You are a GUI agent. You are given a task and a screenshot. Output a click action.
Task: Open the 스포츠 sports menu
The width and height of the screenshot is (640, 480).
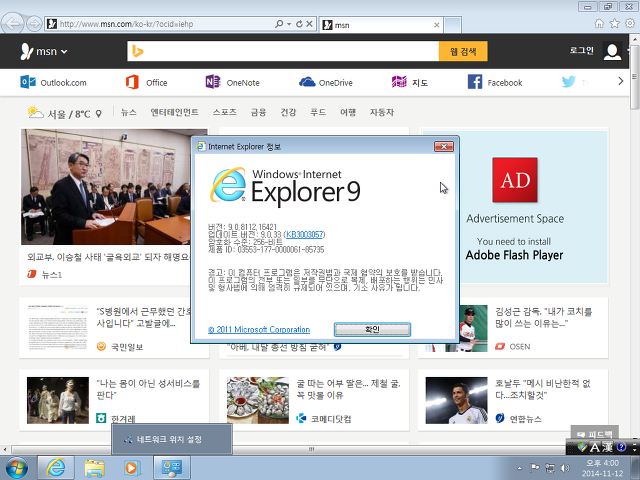[x=224, y=112]
